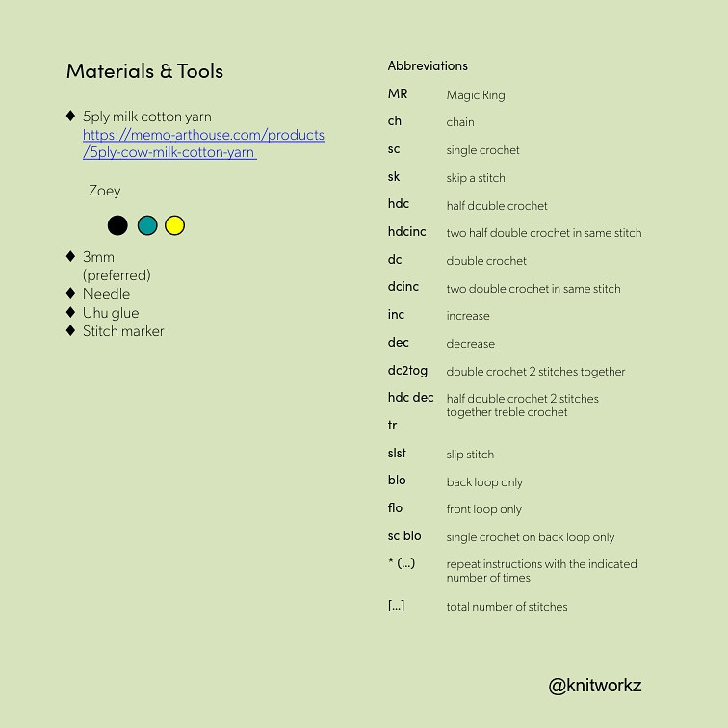Click the diamond bullet beside Needle

tap(70, 293)
